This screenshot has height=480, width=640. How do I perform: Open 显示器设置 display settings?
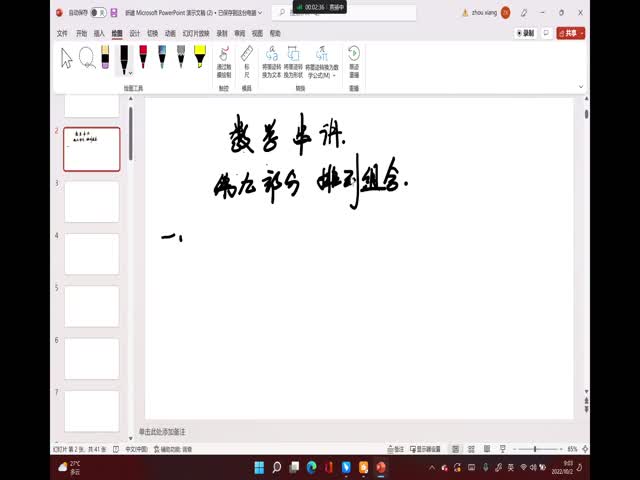pos(425,449)
